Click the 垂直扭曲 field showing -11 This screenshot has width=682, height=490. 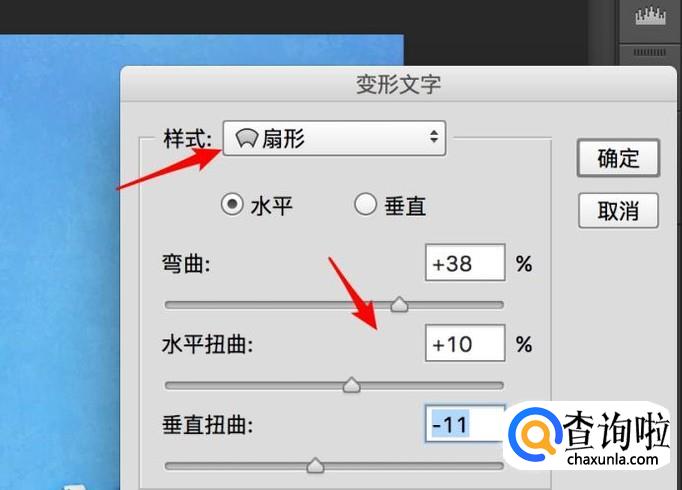tap(464, 423)
